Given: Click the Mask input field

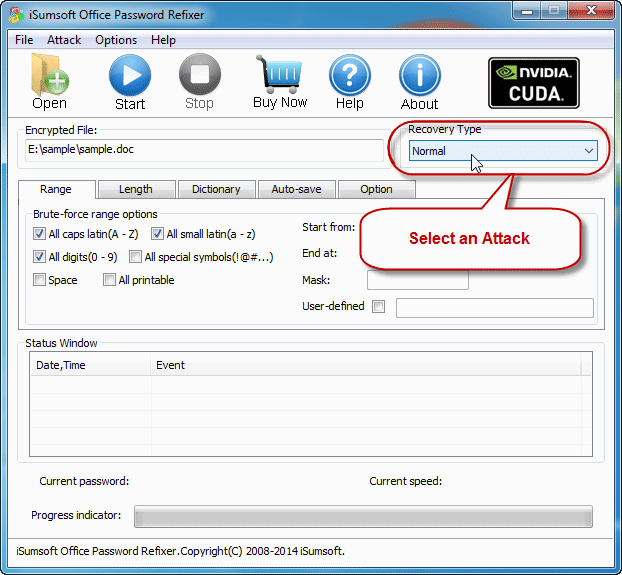Looking at the screenshot, I should [418, 280].
